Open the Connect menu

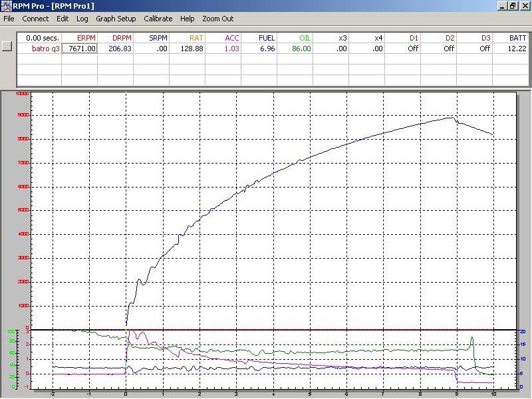[x=35, y=19]
